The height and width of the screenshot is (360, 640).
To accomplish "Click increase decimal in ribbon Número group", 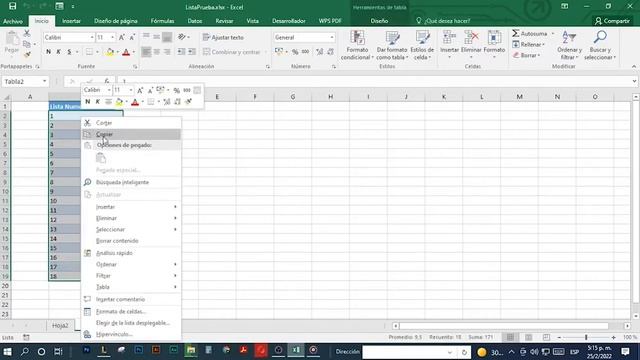I will pos(320,52).
